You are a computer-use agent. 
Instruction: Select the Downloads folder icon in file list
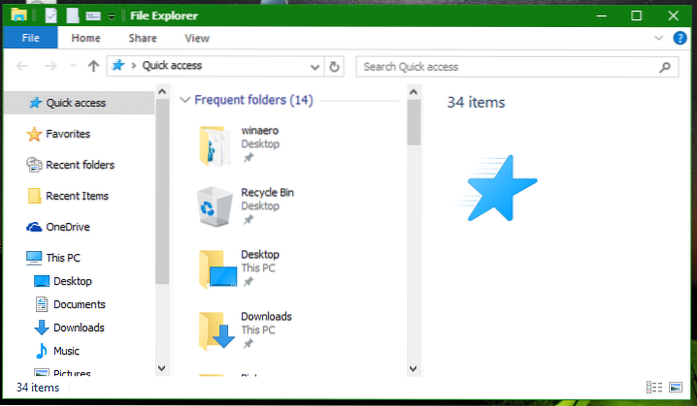pos(216,331)
